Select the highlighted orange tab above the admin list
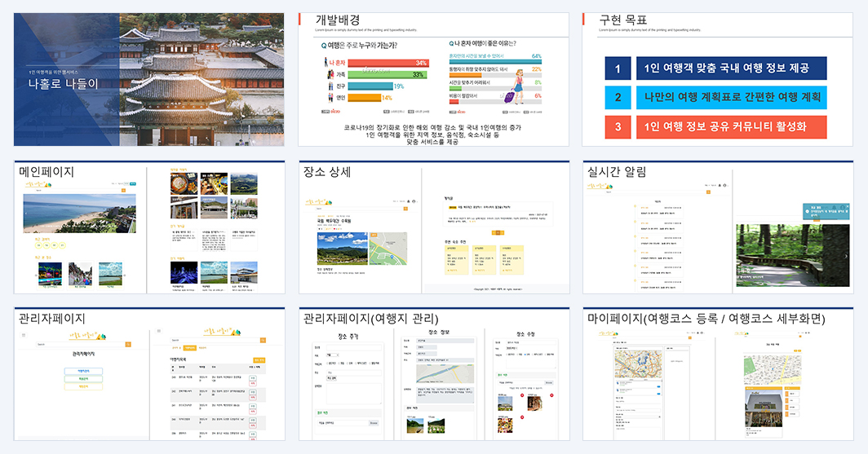The height and width of the screenshot is (454, 868). [x=190, y=348]
